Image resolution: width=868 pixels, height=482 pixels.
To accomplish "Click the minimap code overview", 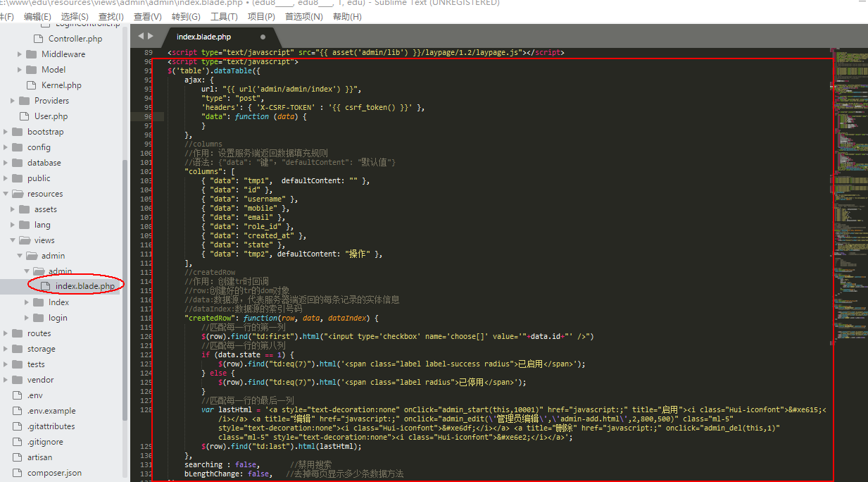I will 850,141.
